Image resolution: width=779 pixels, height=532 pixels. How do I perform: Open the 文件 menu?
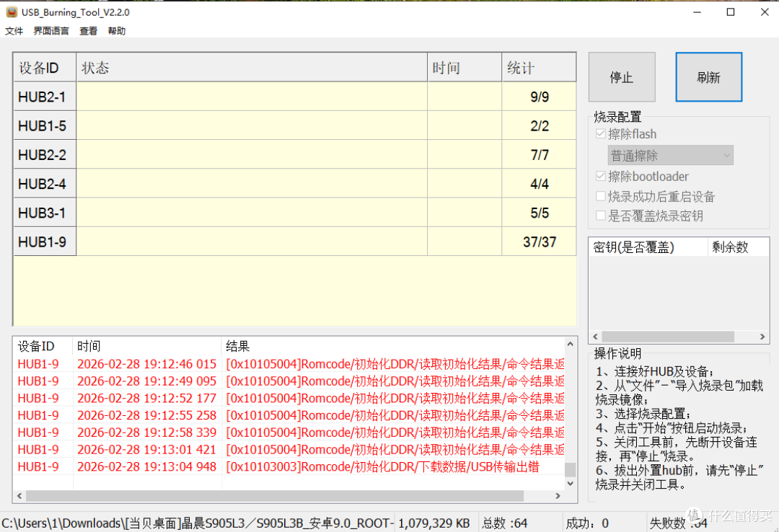pos(14,31)
